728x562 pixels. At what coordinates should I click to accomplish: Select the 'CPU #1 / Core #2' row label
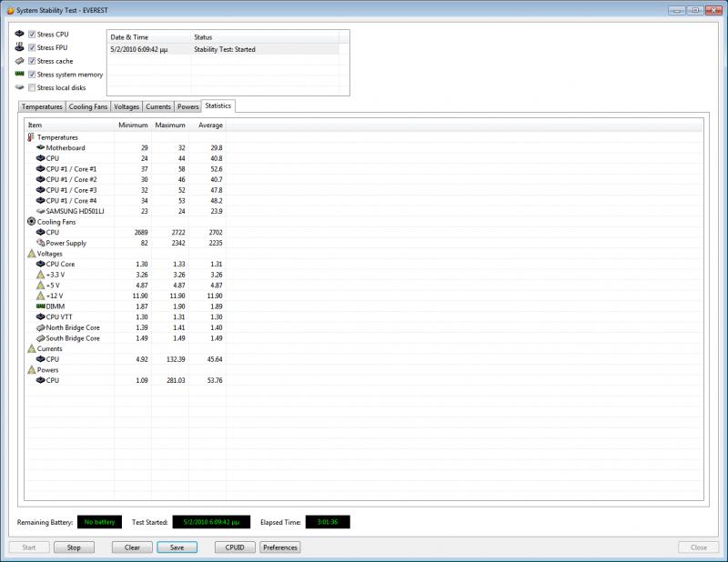pos(72,179)
